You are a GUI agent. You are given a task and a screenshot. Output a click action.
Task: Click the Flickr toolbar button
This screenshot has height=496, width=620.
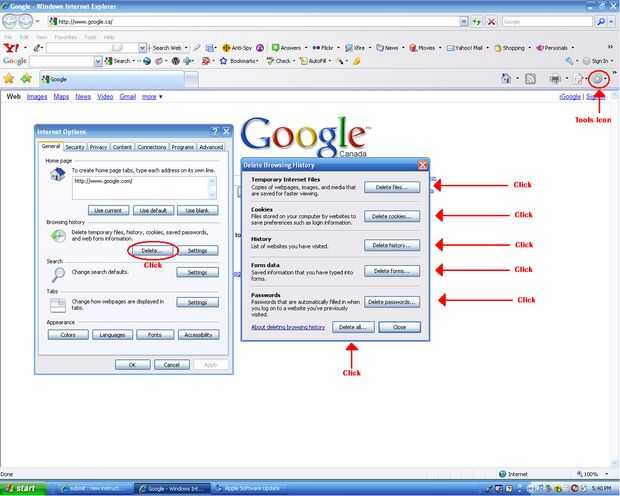click(x=323, y=48)
